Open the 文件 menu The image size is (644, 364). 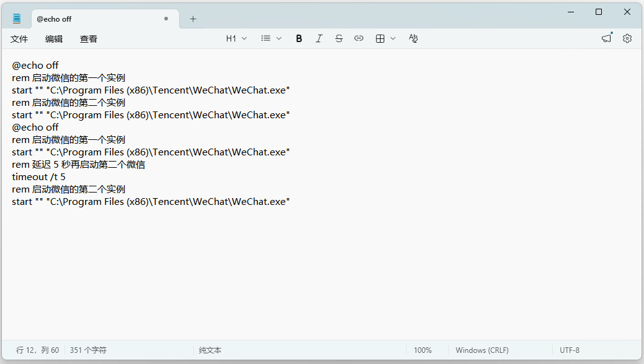(19, 39)
